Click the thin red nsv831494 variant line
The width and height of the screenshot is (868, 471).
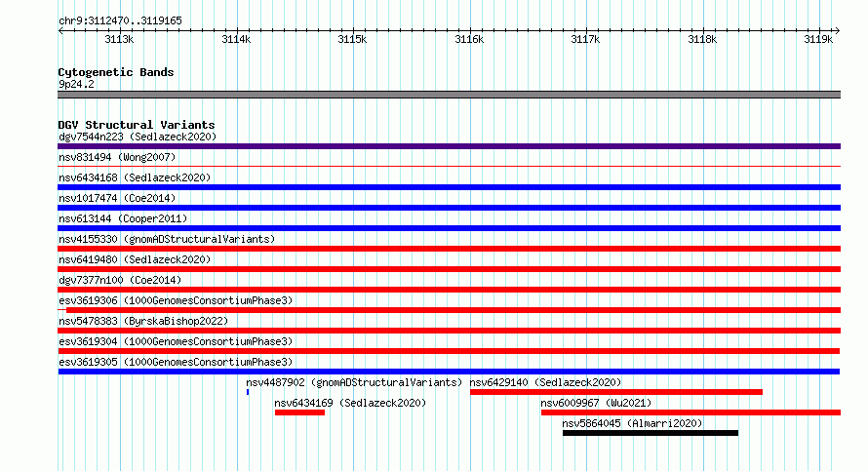[x=449, y=166]
